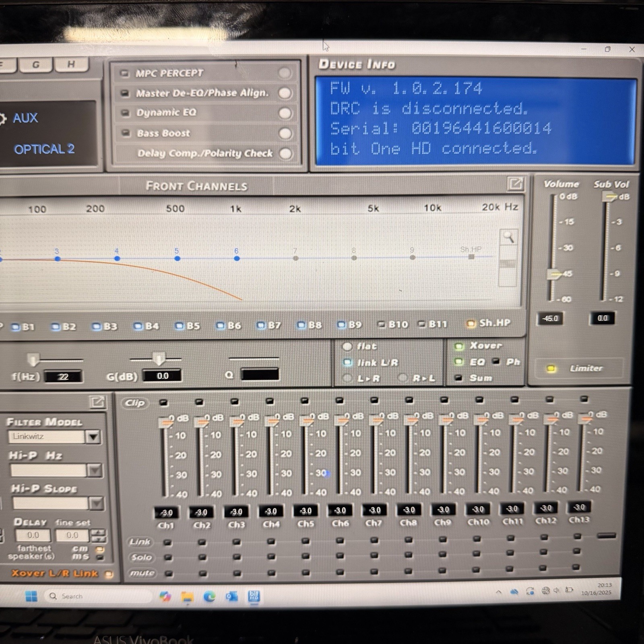Toggle link L/R option
The image size is (644, 644).
[347, 362]
